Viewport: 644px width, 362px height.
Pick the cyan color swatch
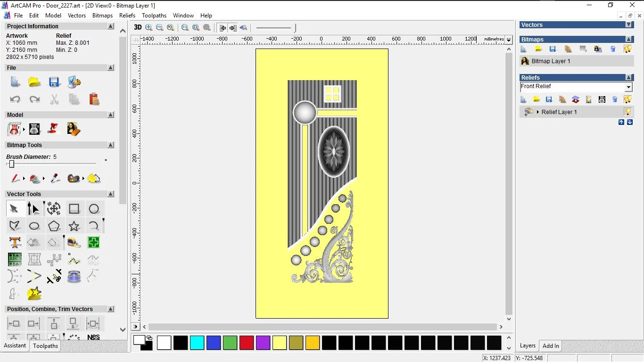pos(197,343)
